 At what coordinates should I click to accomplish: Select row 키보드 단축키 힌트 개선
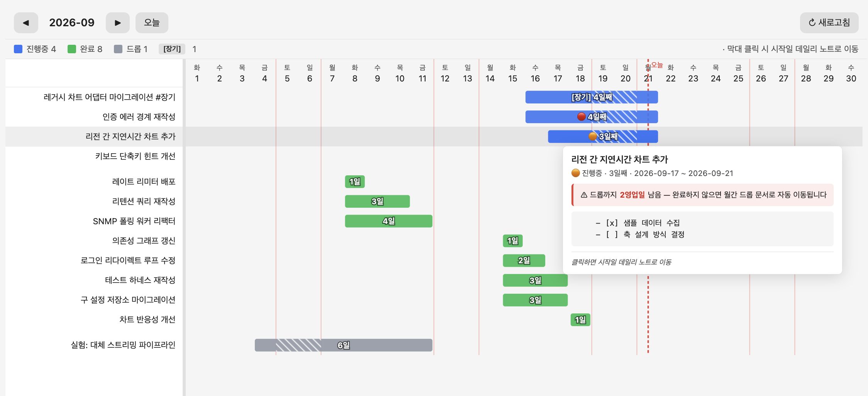135,156
